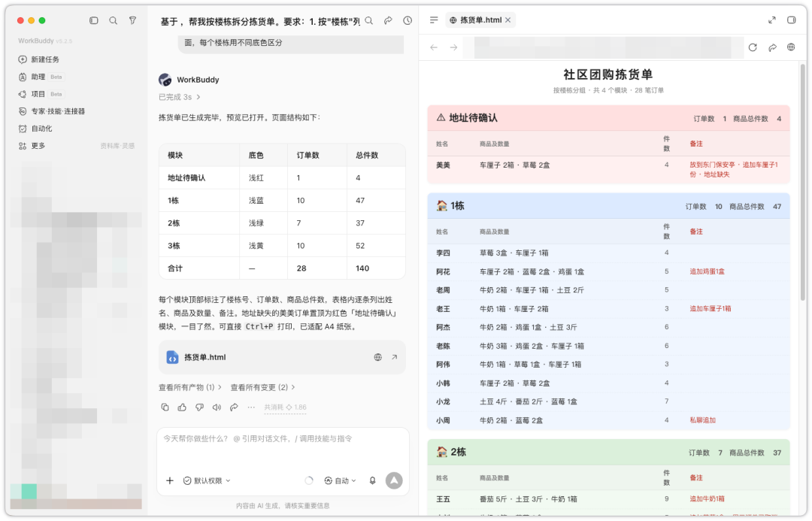Open the 项目 Beta section
This screenshot has height=521, width=812.
41,94
